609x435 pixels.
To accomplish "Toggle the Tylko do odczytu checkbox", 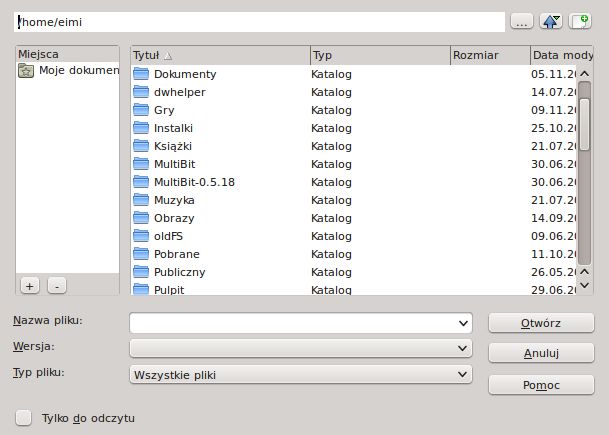I will click(x=24, y=418).
